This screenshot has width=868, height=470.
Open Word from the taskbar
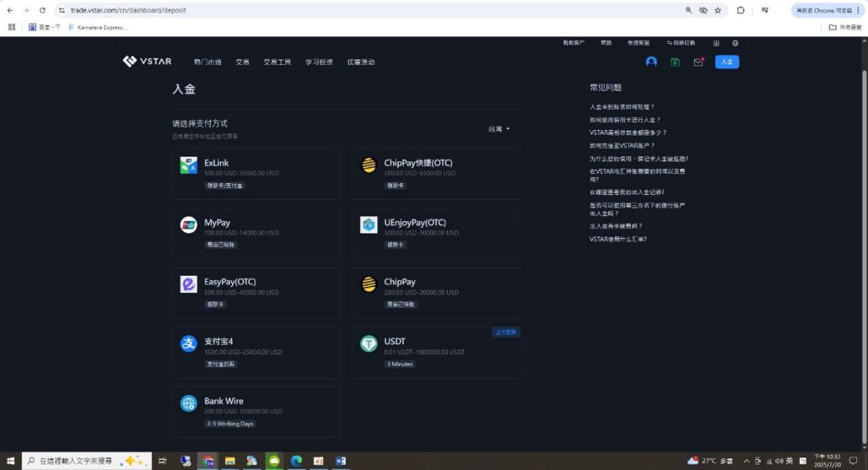click(340, 461)
